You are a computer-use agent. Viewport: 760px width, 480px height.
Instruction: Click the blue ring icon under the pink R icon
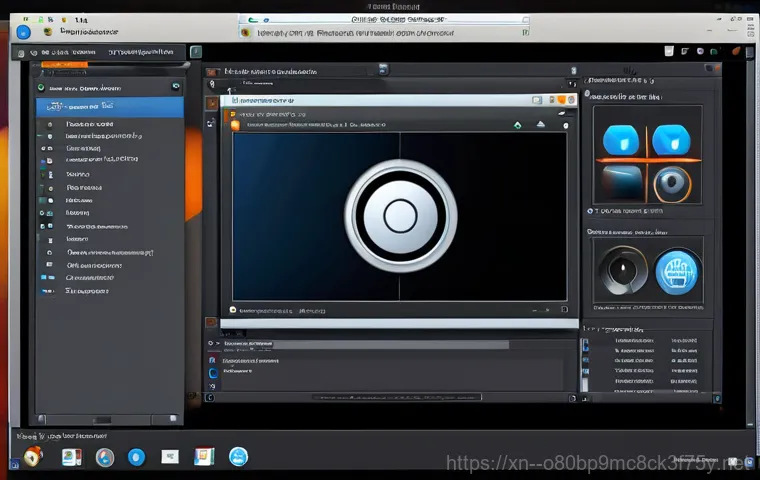(x=213, y=373)
